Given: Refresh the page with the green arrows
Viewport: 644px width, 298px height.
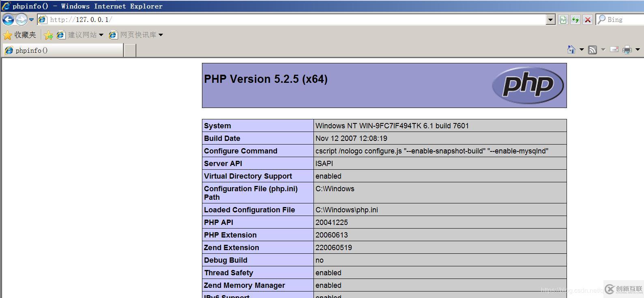Looking at the screenshot, I should pyautogui.click(x=575, y=19).
